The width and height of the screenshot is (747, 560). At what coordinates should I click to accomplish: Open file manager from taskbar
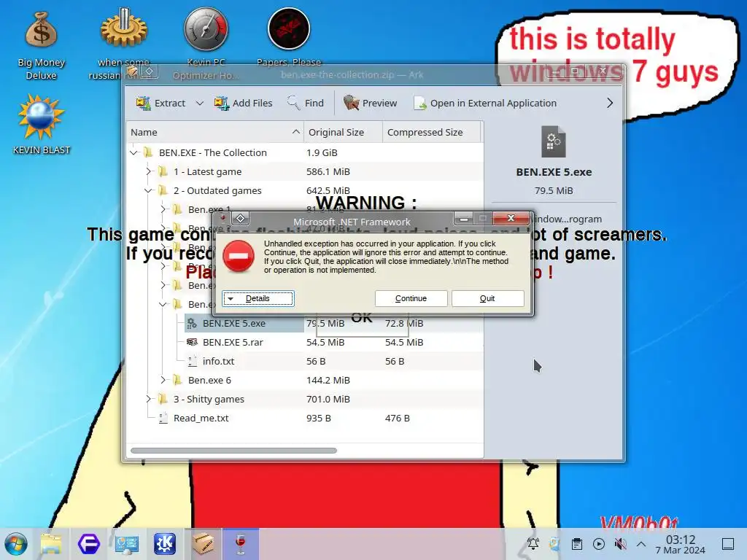(x=51, y=544)
